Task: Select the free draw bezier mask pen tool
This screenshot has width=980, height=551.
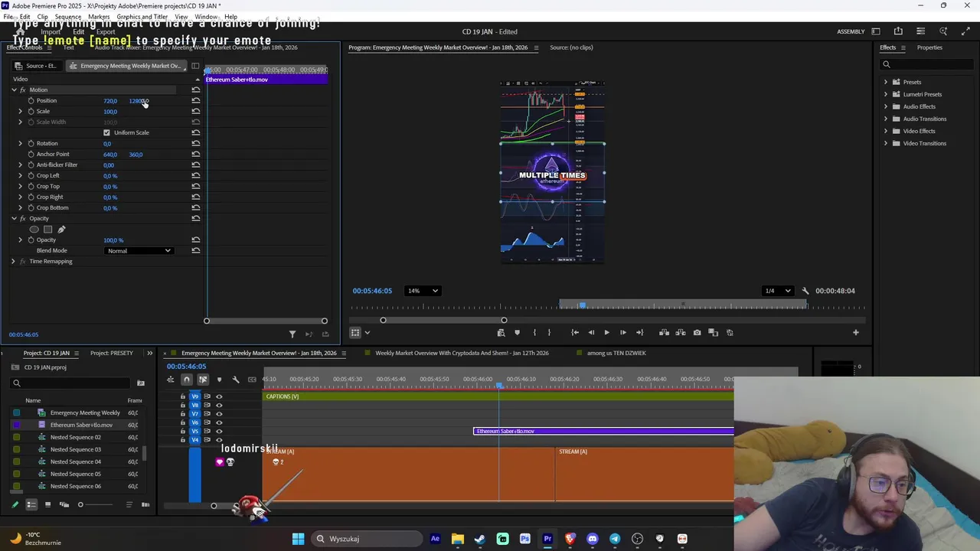Action: click(61, 230)
